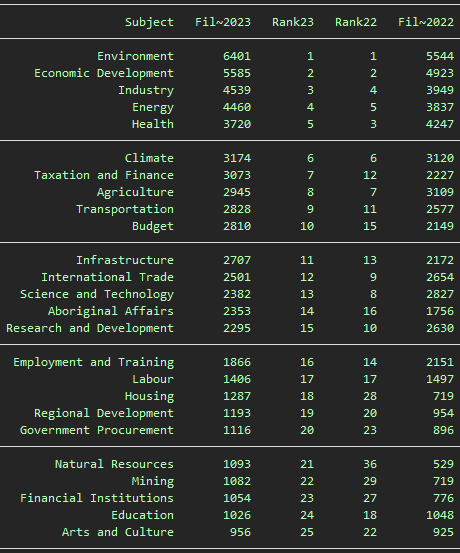This screenshot has width=460, height=553.
Task: Select the Economic Development row label
Action: coord(104,73)
